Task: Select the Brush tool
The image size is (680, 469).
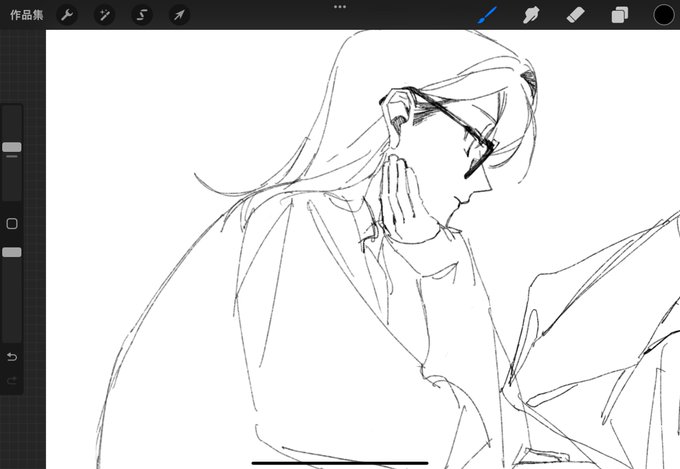Action: point(487,15)
